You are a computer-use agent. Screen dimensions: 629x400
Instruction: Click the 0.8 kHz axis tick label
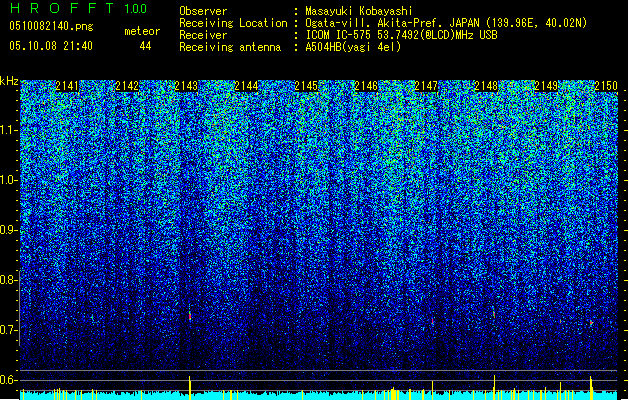9,280
